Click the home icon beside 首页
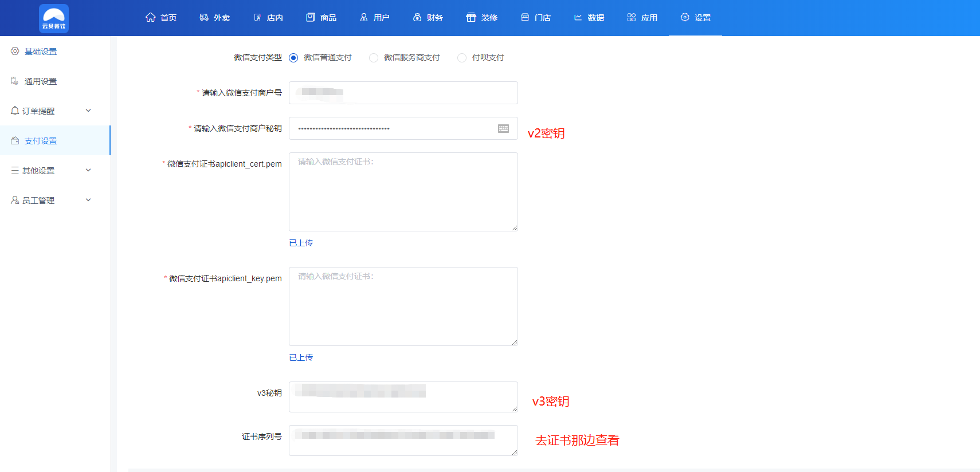 click(x=151, y=17)
